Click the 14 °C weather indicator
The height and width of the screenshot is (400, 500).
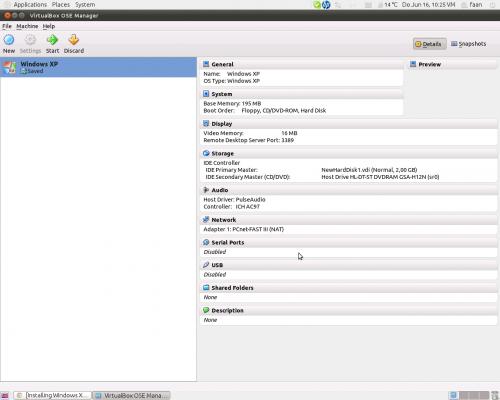(x=387, y=5)
